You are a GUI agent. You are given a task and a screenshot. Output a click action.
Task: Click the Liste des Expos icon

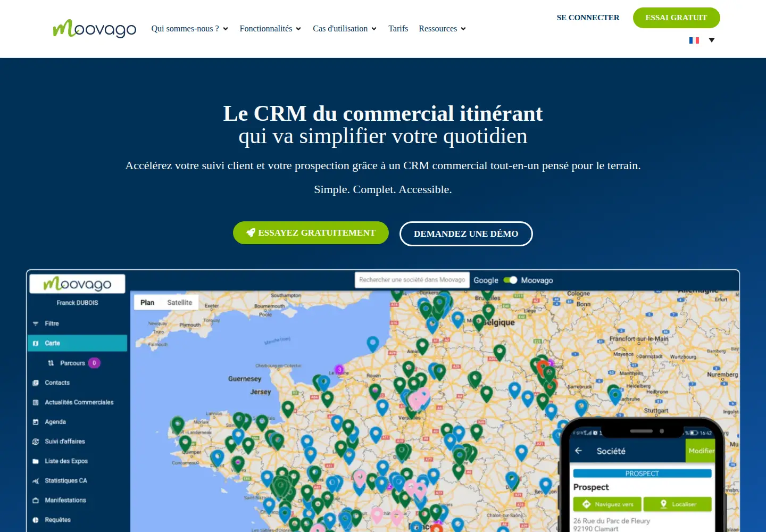(36, 461)
